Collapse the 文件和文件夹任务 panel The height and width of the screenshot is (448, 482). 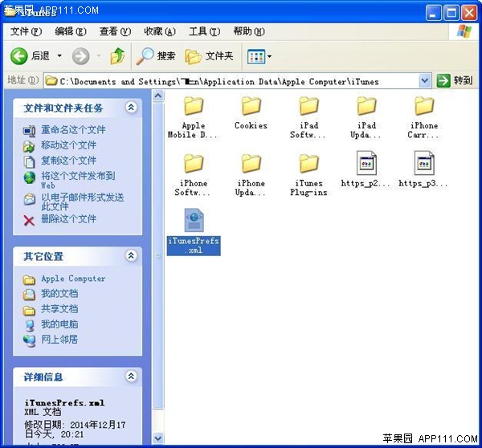(x=131, y=108)
